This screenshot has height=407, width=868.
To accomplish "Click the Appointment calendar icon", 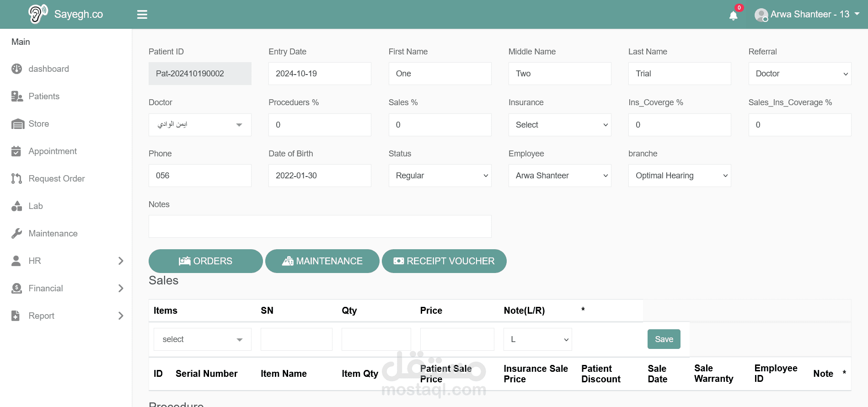I will pyautogui.click(x=16, y=151).
